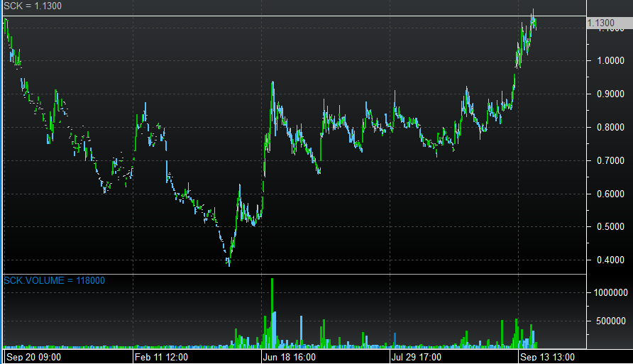Click the Jun 18 16:00 time marker
Image resolution: width=633 pixels, height=364 pixels.
[290, 357]
